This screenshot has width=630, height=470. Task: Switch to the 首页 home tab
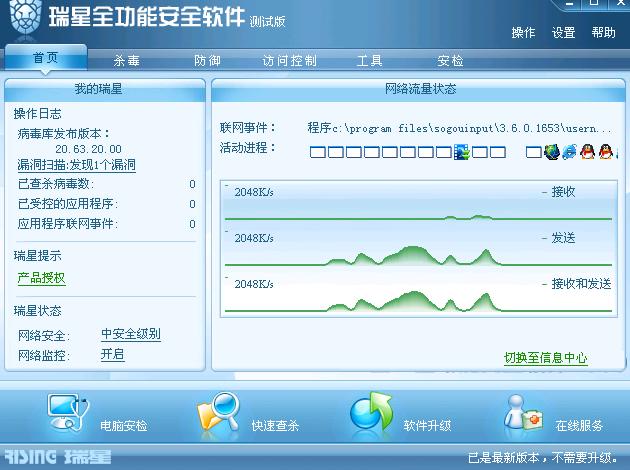click(x=46, y=58)
